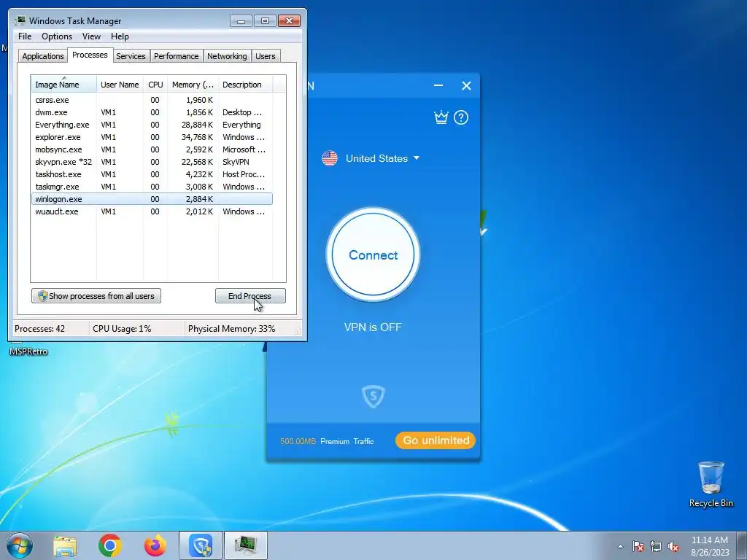
Task: Minimize the SkyVPN window
Action: coord(438,86)
